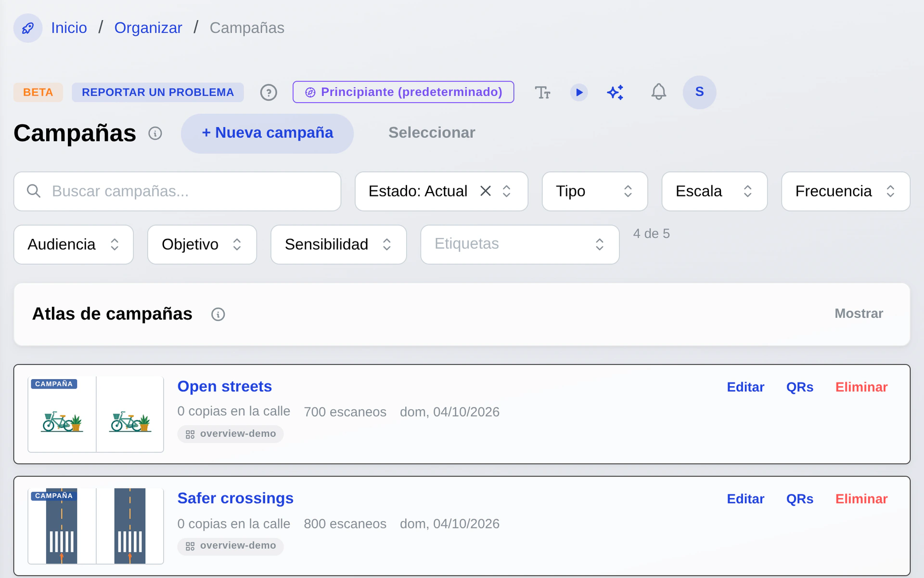924x578 pixels.
Task: Click the Seleccionar button
Action: coord(432,133)
